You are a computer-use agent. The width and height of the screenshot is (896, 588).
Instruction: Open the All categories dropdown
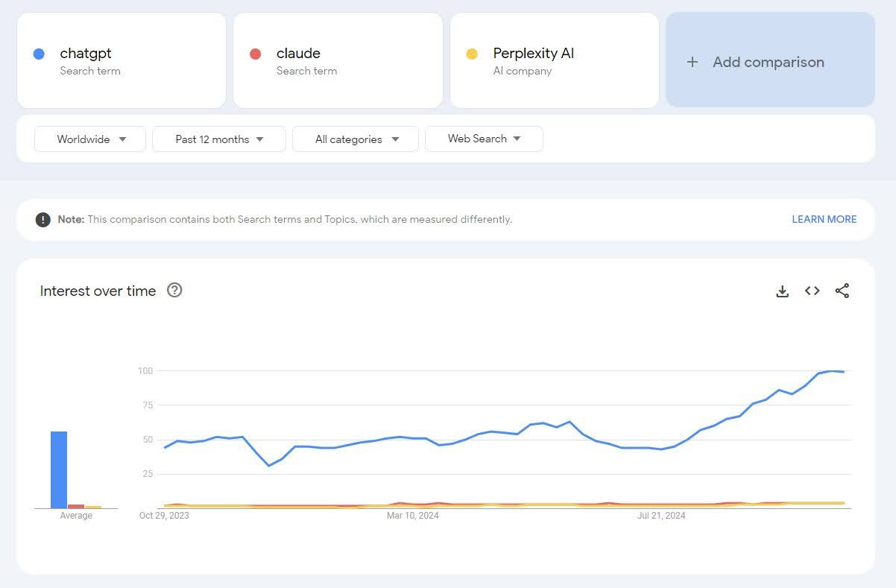tap(356, 139)
